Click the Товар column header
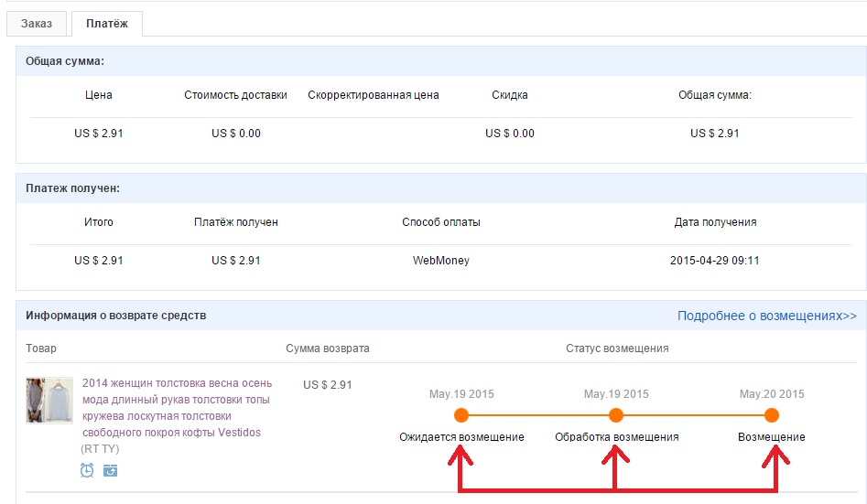The width and height of the screenshot is (867, 504). [41, 349]
